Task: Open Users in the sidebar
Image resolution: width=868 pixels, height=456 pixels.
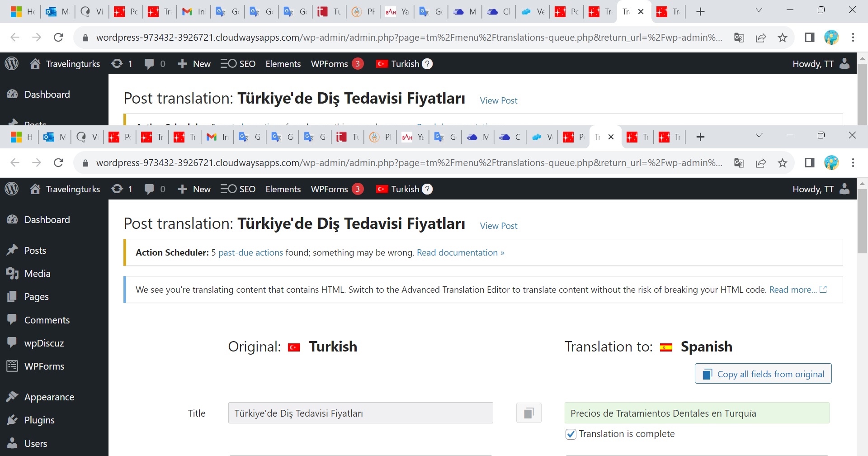Action: pos(36,443)
